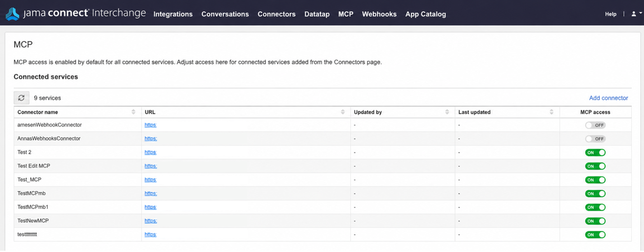Viewport: 644px width, 252px height.
Task: Open the Webhooks navigation item
Action: point(379,14)
